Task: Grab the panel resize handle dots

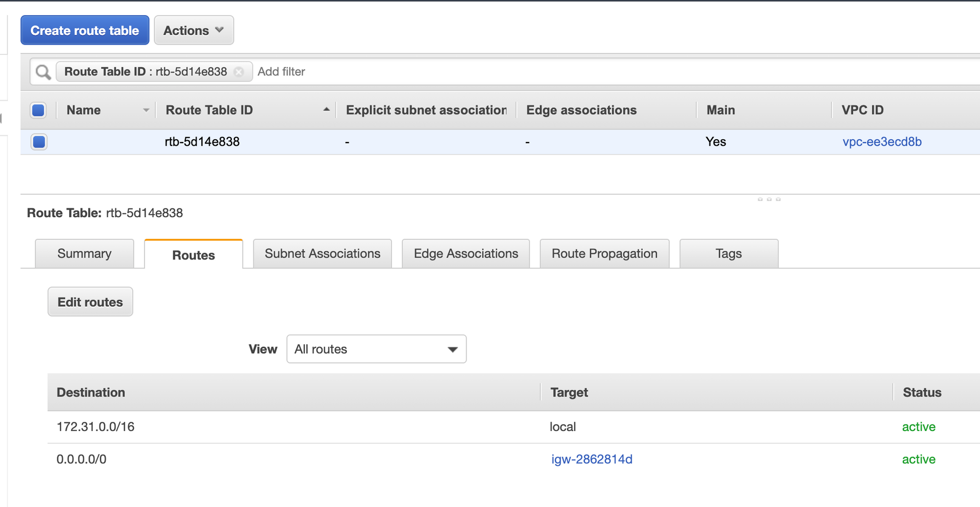Action: 769,199
